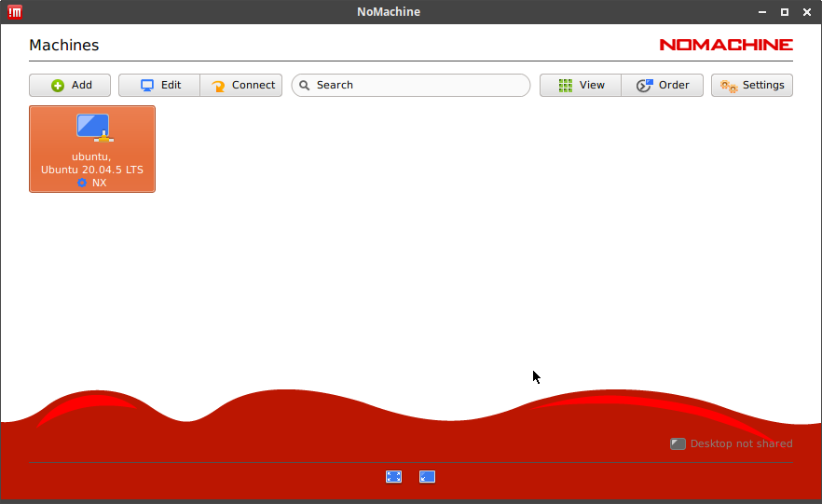Click the NoMachine app icon in the title bar
Image resolution: width=822 pixels, height=504 pixels.
(x=15, y=12)
